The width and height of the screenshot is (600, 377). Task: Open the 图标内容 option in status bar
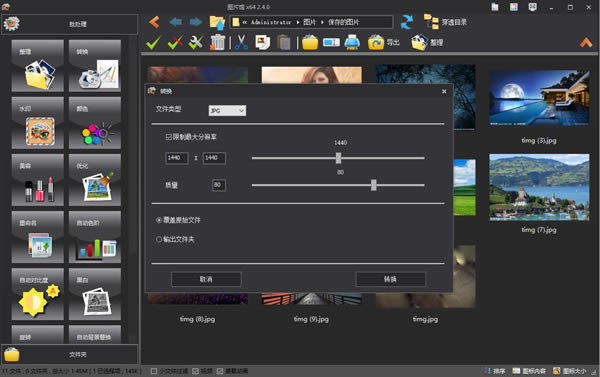529,371
